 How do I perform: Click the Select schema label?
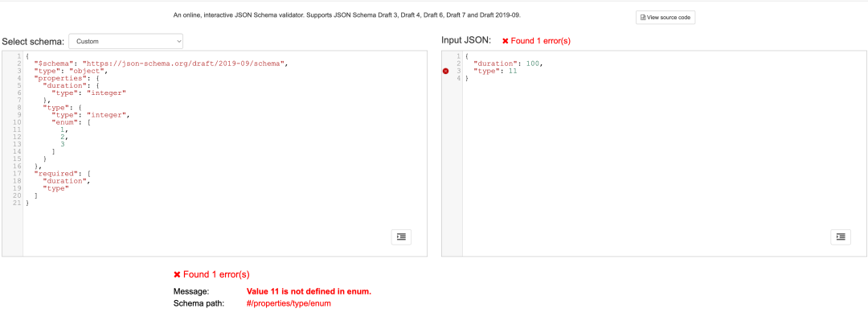(33, 42)
